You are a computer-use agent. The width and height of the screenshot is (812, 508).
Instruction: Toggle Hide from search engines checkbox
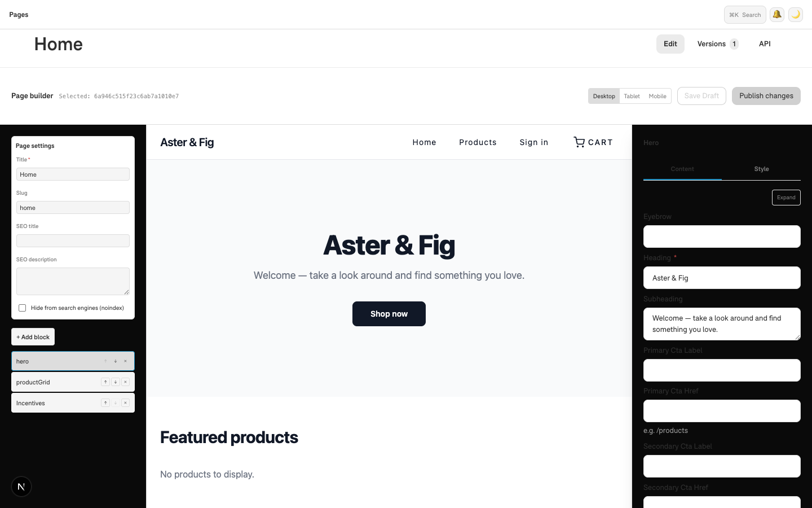coord(22,308)
